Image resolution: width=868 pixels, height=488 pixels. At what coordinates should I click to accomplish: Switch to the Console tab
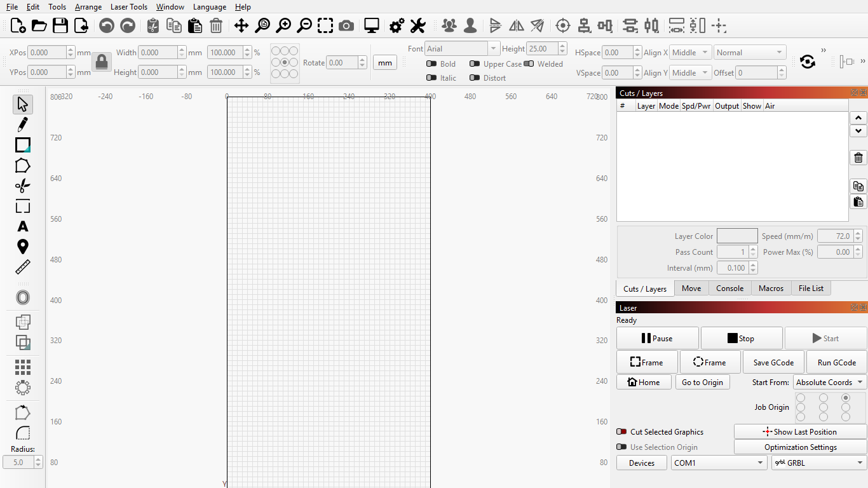(729, 288)
